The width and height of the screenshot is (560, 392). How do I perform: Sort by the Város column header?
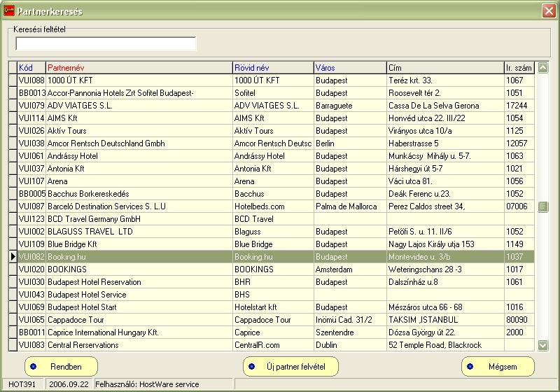[350, 67]
